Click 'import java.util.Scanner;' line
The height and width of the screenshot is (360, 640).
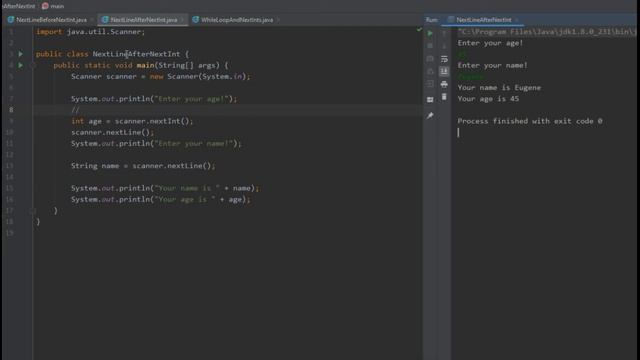90,32
